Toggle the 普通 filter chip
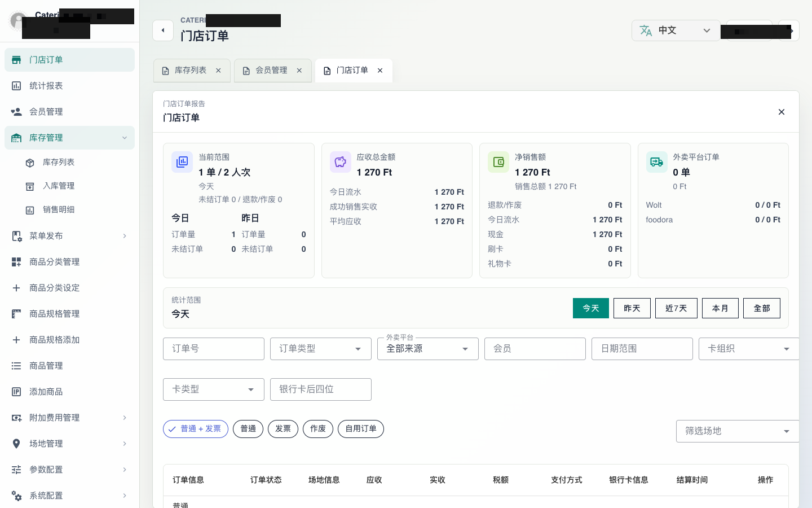 click(248, 429)
